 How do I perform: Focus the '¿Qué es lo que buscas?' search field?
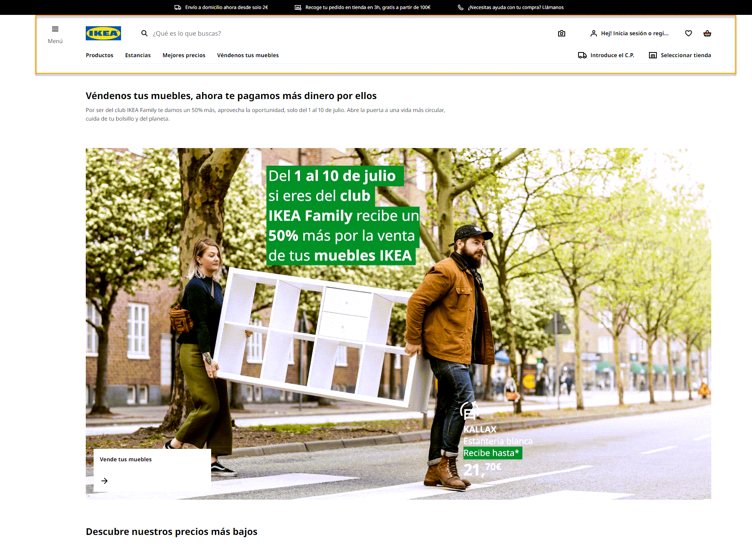345,33
